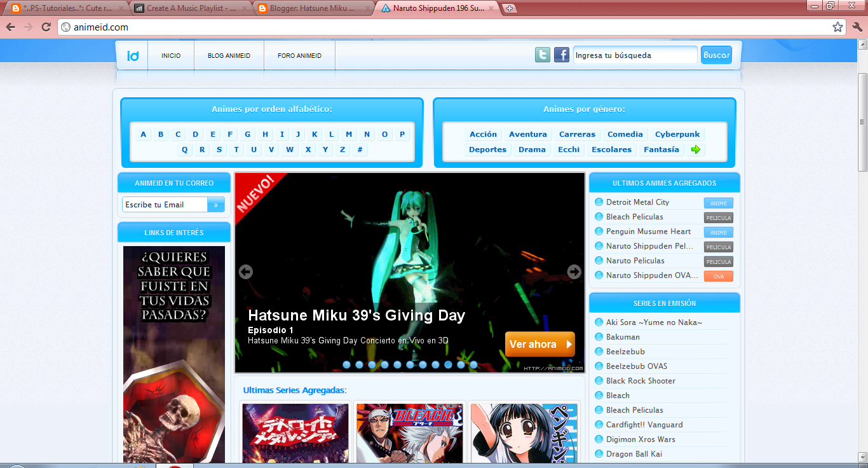Focus the Escribe tu Email field
This screenshot has height=468, width=868.
(x=165, y=205)
